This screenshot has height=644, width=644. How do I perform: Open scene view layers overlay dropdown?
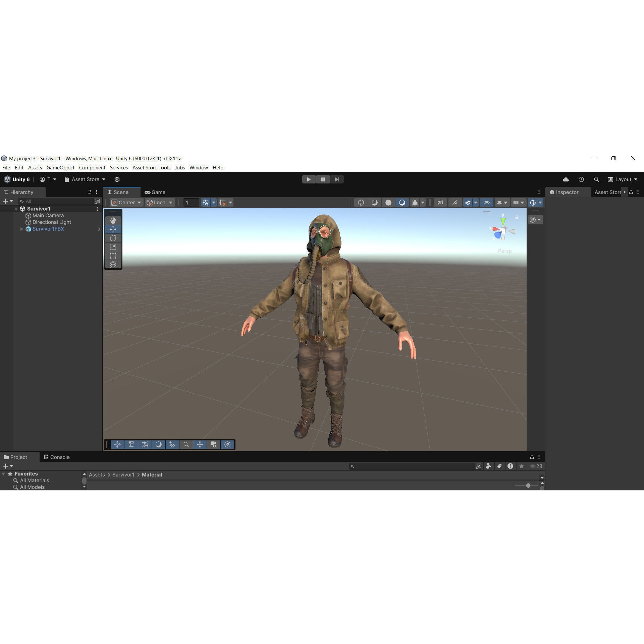click(x=502, y=203)
